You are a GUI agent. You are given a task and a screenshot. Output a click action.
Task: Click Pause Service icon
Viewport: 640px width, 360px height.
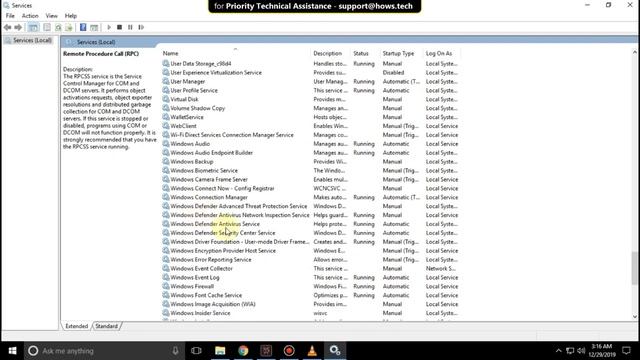pos(130,27)
